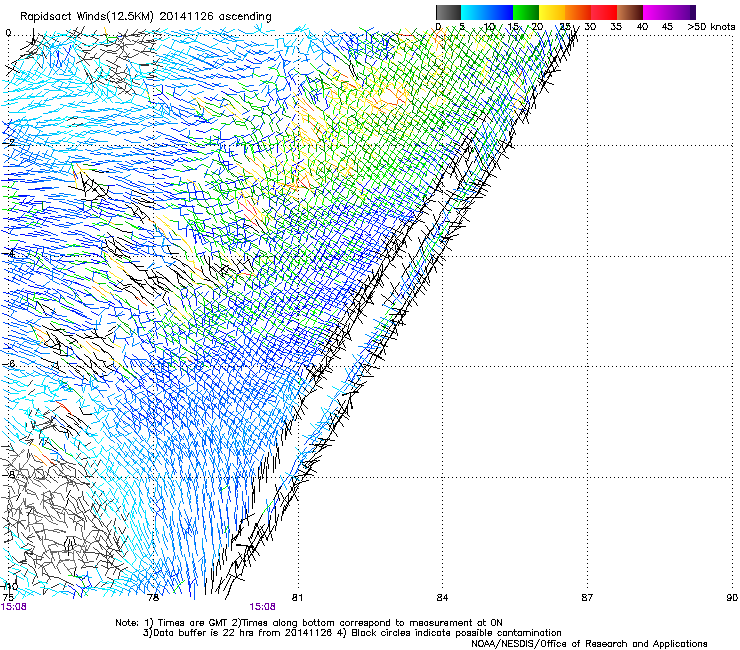
Task: Click the 'NOAA/NESDIS/Office of Research and Applications' credit
Action: pyautogui.click(x=589, y=644)
